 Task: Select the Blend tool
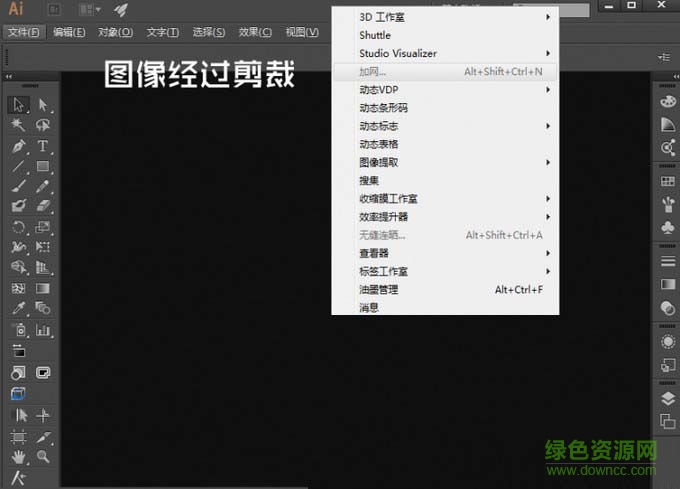42,308
